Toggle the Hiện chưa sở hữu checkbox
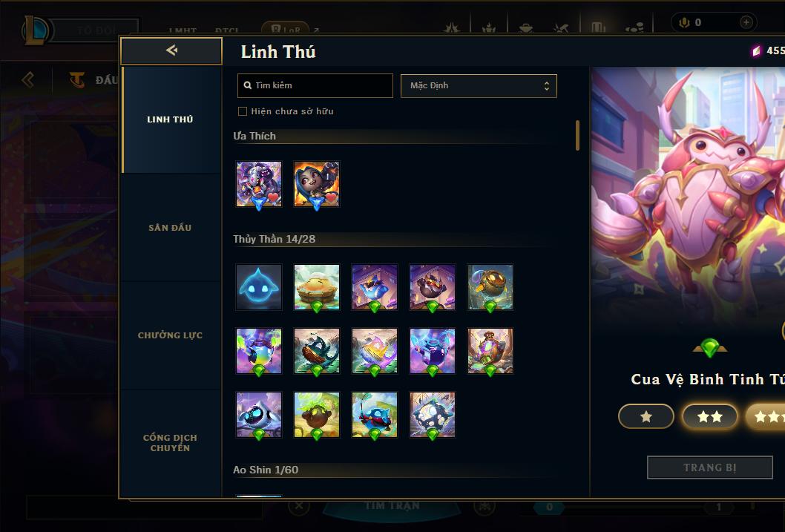This screenshot has width=785, height=532. pyautogui.click(x=243, y=111)
